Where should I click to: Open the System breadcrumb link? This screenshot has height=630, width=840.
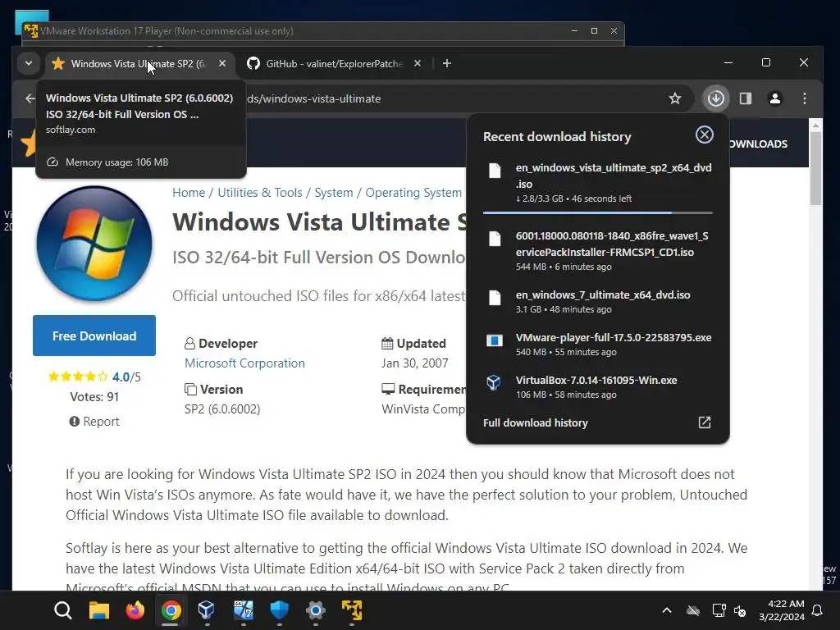(x=334, y=193)
